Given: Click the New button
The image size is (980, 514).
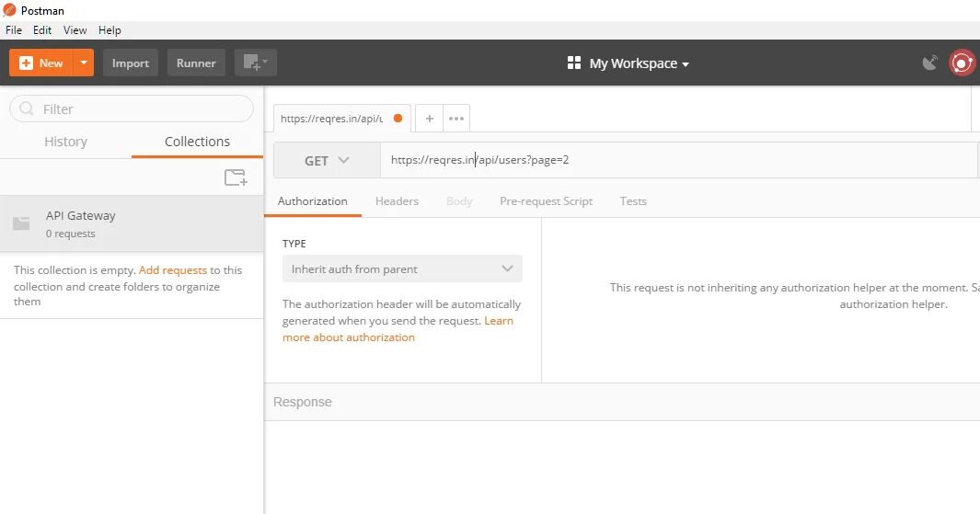Looking at the screenshot, I should pyautogui.click(x=41, y=63).
